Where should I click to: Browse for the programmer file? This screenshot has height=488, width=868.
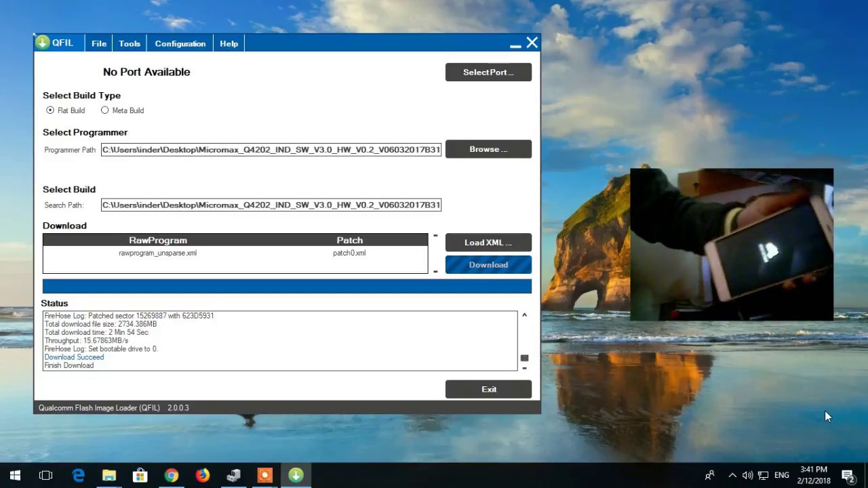pos(488,149)
